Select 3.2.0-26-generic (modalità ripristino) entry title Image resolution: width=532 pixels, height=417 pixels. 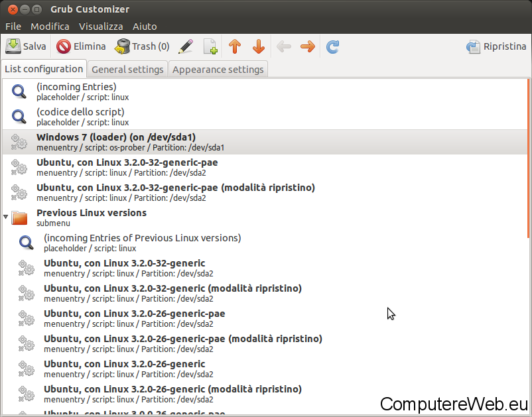[x=172, y=389]
